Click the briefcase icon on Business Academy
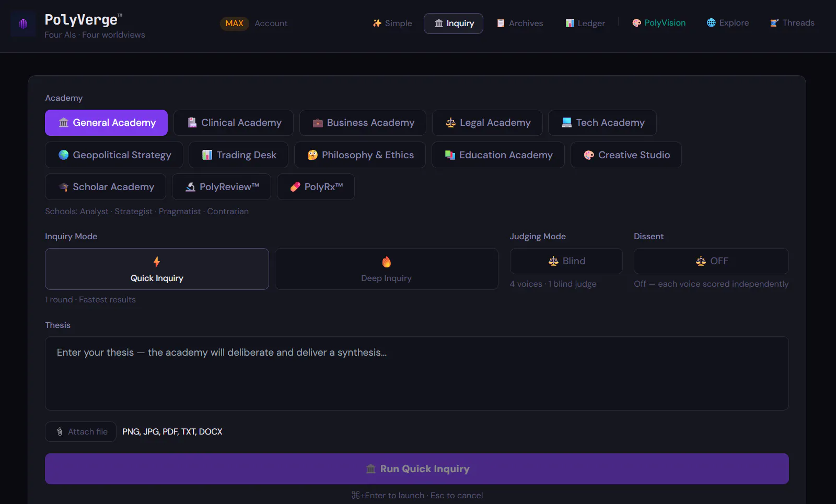The height and width of the screenshot is (504, 836). coord(318,123)
